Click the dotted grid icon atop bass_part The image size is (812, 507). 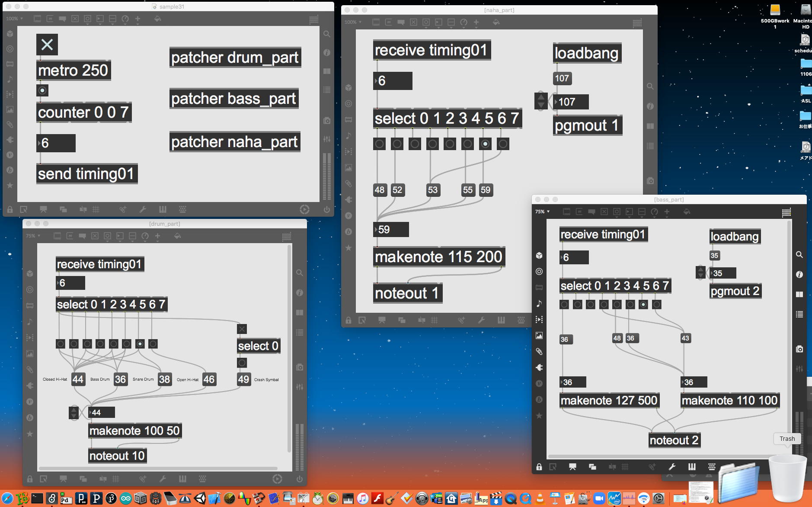(786, 212)
